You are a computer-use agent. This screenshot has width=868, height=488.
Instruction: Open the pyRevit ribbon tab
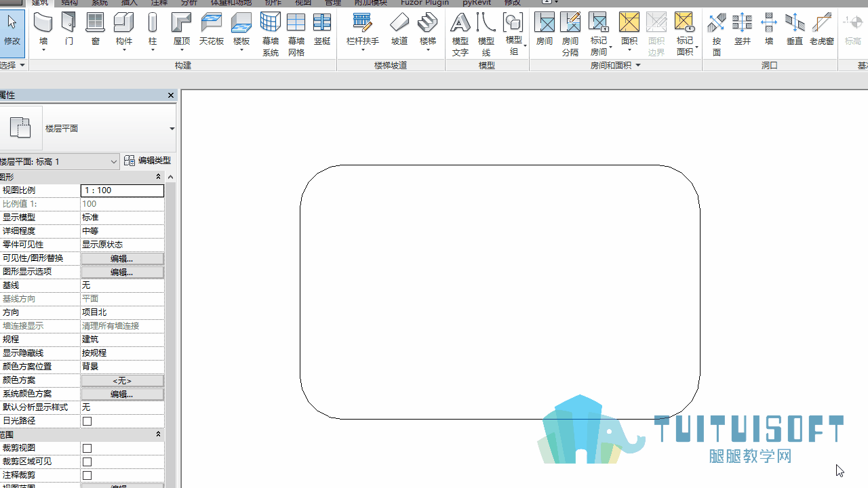[477, 3]
